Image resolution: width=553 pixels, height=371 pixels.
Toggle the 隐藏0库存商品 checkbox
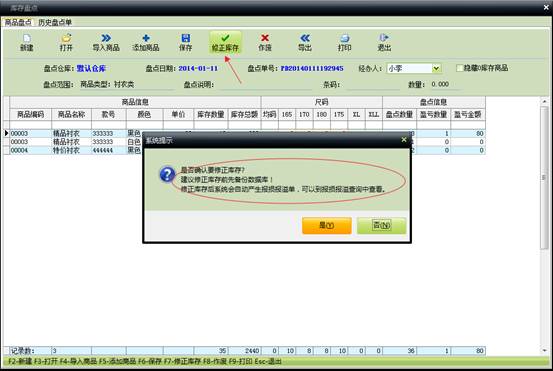tap(460, 68)
